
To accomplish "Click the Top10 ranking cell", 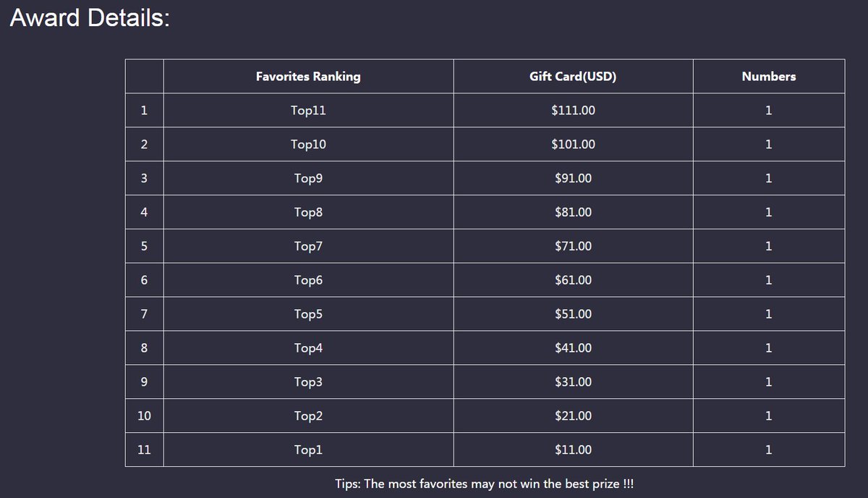I will (308, 144).
